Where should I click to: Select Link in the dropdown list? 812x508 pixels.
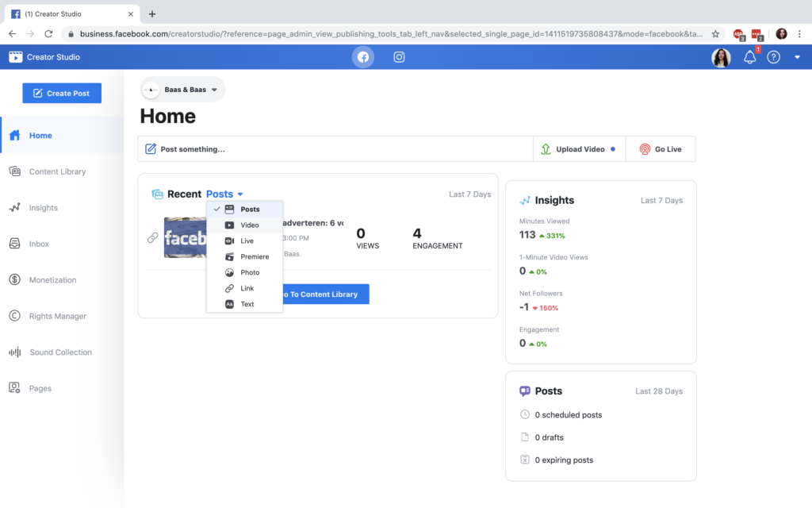(244, 288)
